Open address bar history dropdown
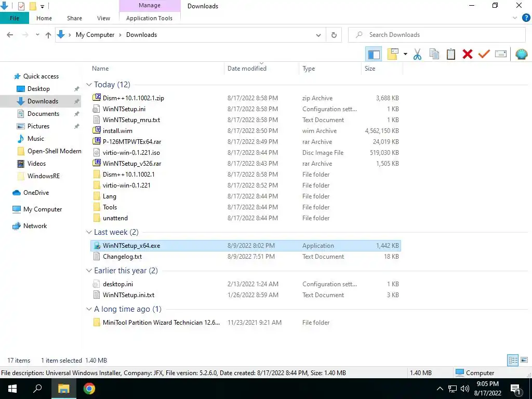 318,35
